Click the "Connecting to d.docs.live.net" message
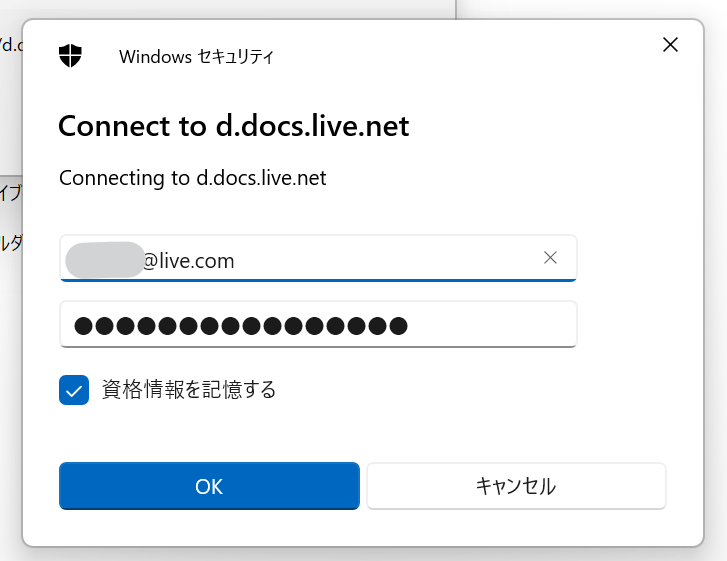The image size is (727, 561). pyautogui.click(x=192, y=178)
